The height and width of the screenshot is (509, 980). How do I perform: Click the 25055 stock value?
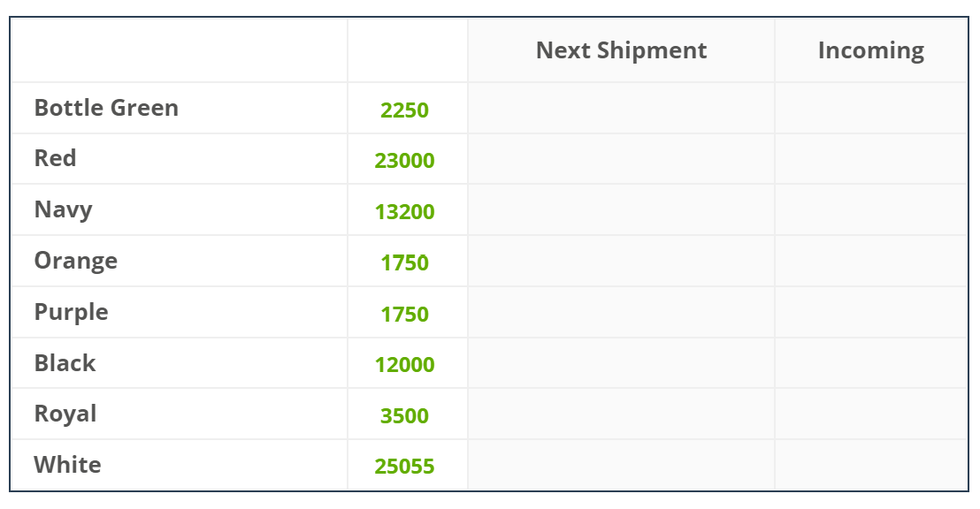click(x=404, y=467)
